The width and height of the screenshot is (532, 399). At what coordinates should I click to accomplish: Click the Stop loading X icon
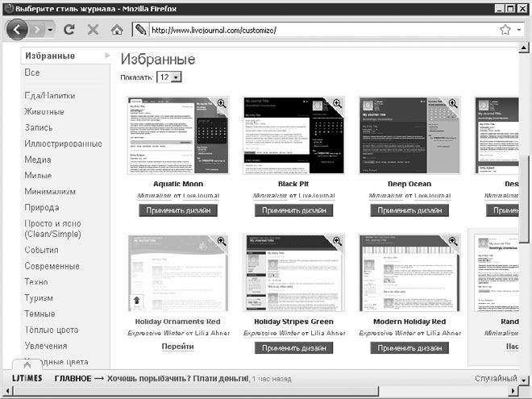click(x=93, y=30)
